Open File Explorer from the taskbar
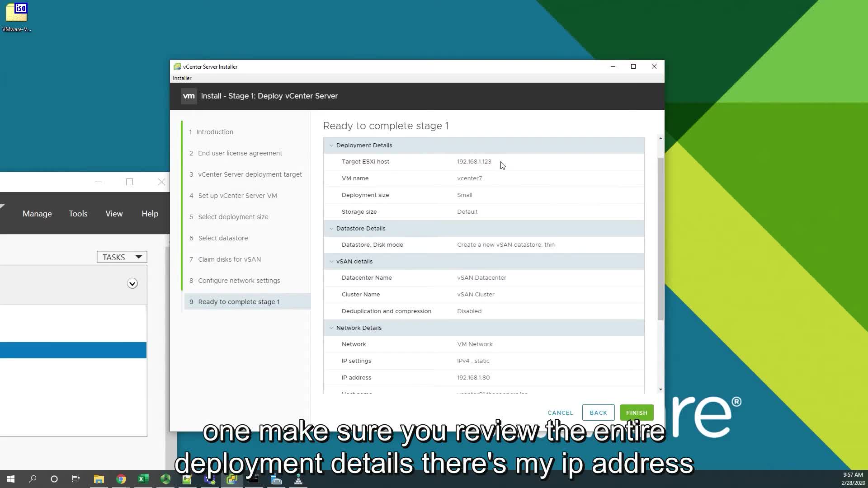This screenshot has height=488, width=868. click(99, 479)
